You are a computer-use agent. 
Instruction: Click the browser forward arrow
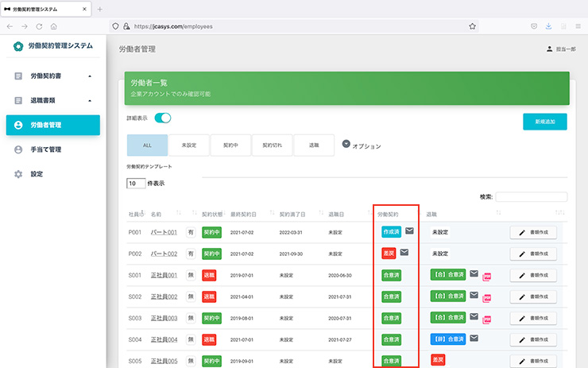point(25,26)
